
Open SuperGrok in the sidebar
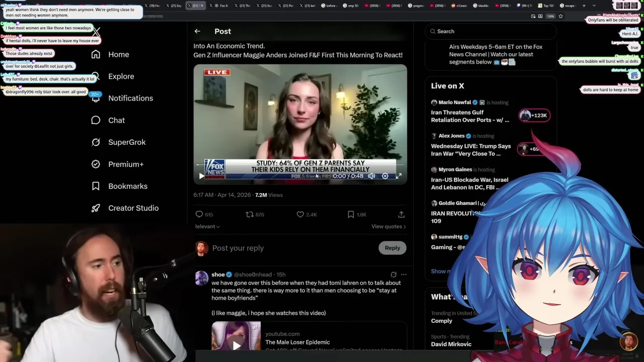(x=119, y=142)
